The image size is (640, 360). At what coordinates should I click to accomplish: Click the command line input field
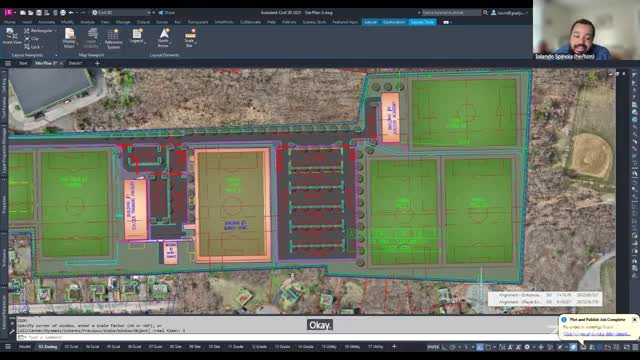pyautogui.click(x=286, y=337)
